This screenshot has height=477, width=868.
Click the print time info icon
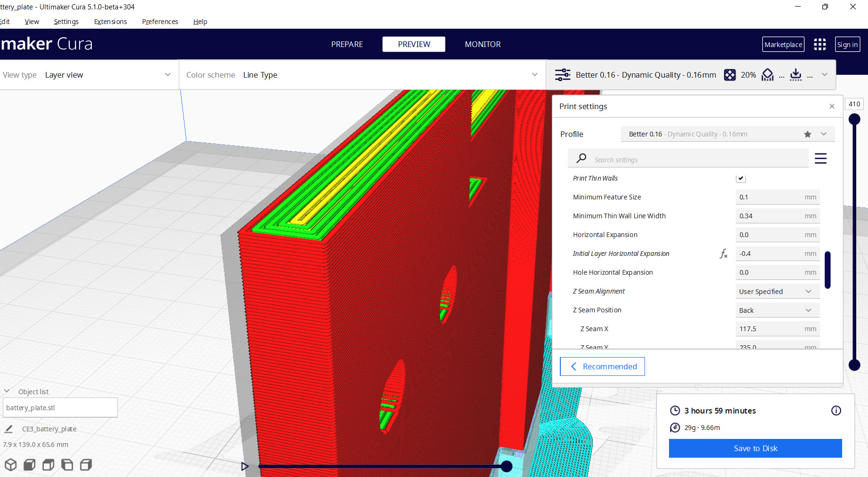pos(836,411)
